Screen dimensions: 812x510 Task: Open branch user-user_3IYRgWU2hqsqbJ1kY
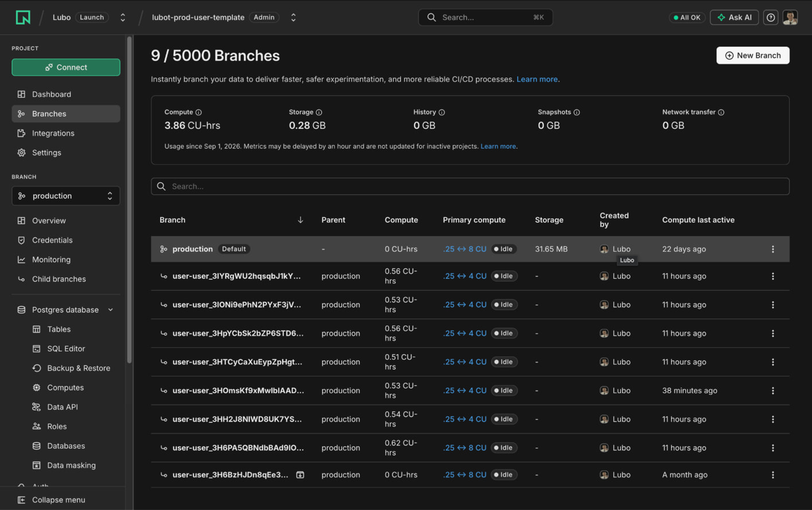pyautogui.click(x=236, y=276)
